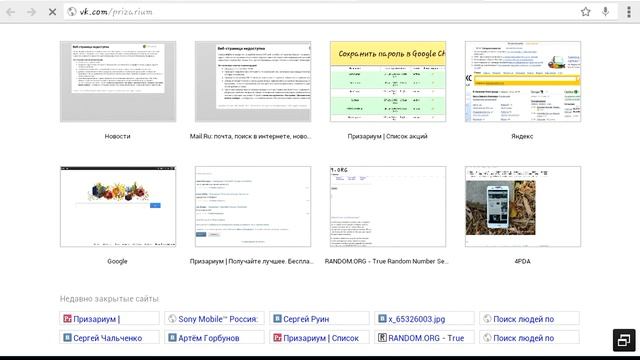Click the Призариум | Список акций caption
Viewport: 640px width, 360px height.
point(388,136)
